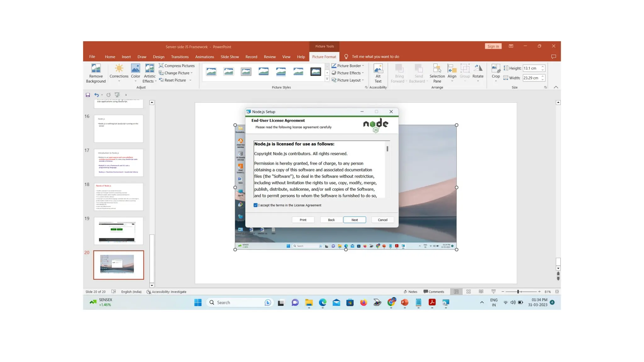Open Firefox from the taskbar
Screen dimensions: 644x362
(x=364, y=303)
